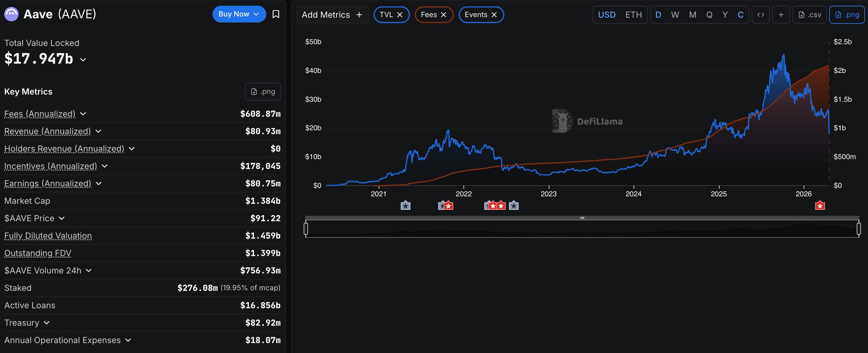The height and width of the screenshot is (353, 868).
Task: Click the Treasury value $82.92m
Action: coord(263,323)
